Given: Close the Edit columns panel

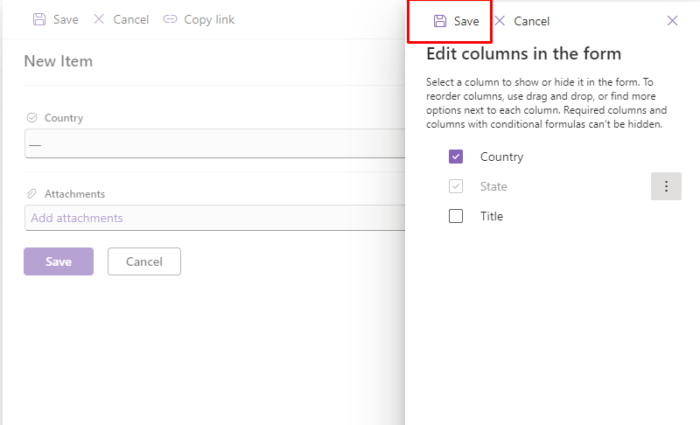Looking at the screenshot, I should pos(672,21).
